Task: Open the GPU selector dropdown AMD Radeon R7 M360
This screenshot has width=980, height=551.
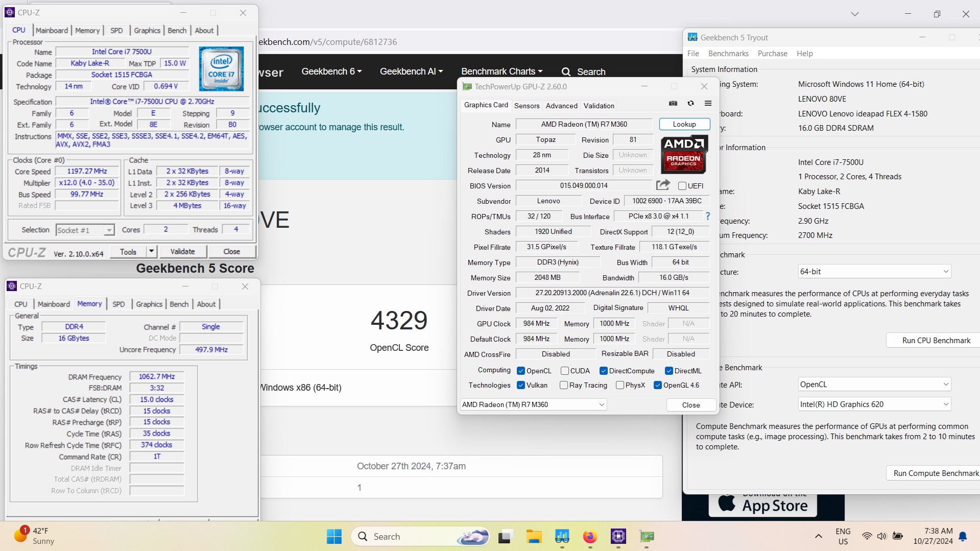Action: (x=533, y=404)
